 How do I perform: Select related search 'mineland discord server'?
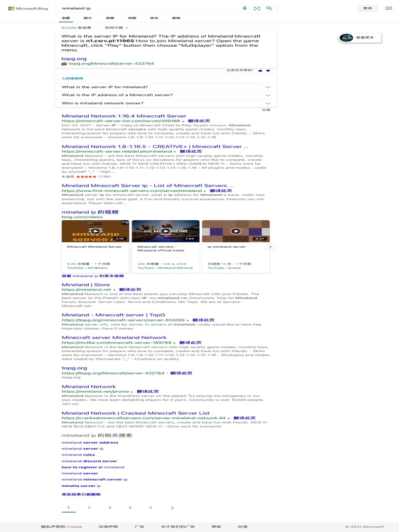pyautogui.click(x=89, y=461)
